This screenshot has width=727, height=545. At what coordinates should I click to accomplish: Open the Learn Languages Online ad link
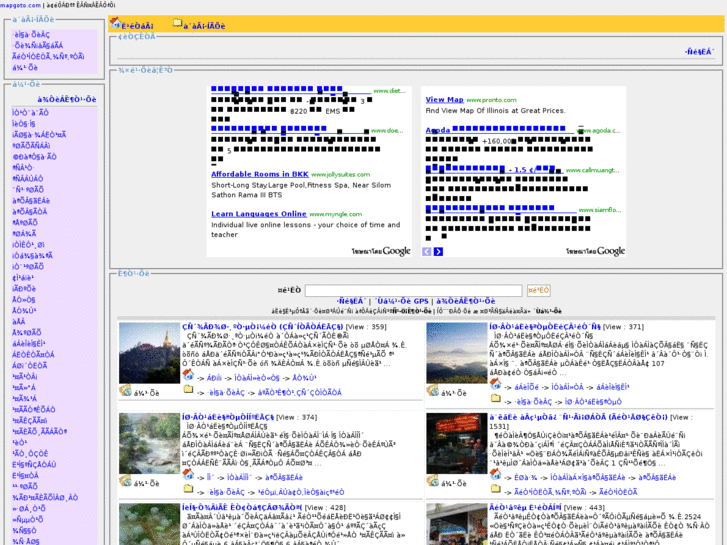(x=258, y=214)
